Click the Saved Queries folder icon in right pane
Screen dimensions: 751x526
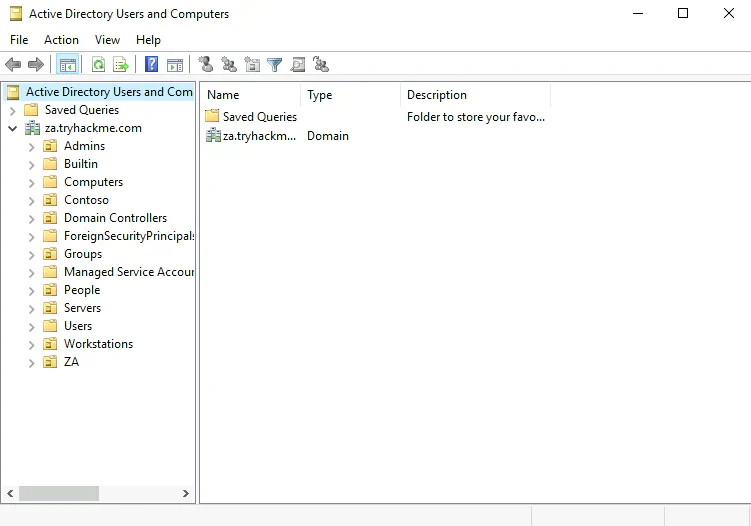pyautogui.click(x=212, y=116)
